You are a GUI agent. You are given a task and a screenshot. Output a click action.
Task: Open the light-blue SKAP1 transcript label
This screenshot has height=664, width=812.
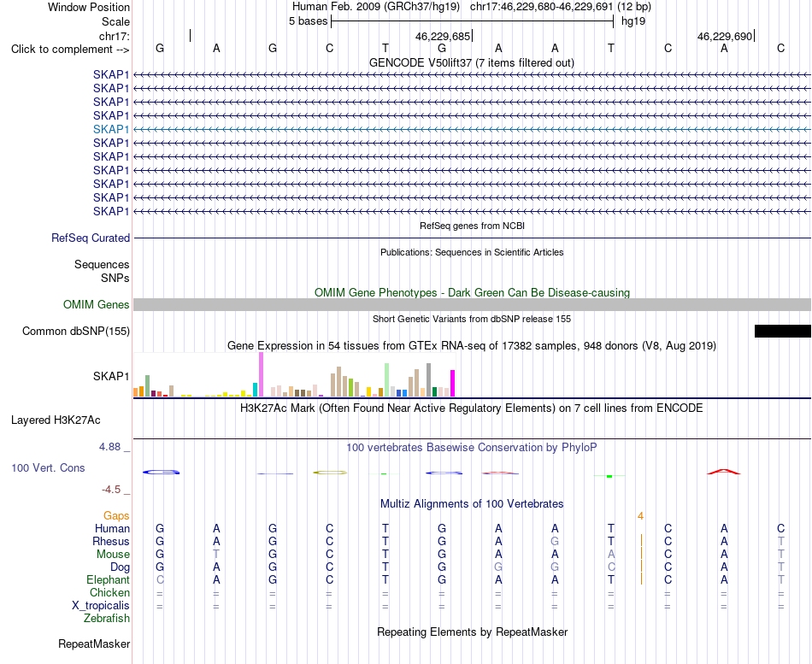click(x=111, y=129)
